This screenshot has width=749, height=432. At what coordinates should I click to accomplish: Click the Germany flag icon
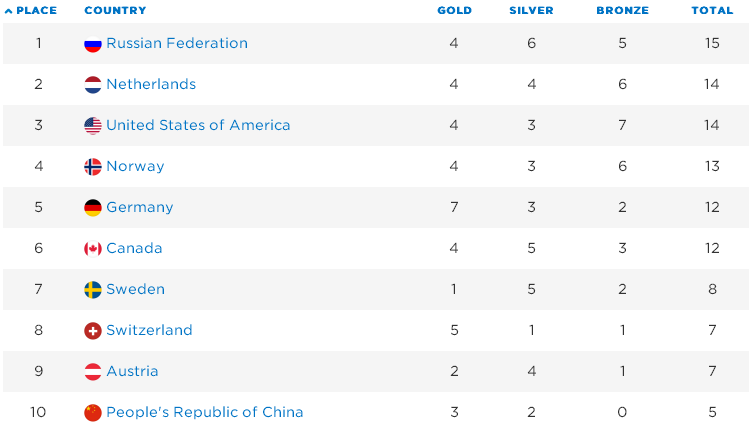point(93,208)
